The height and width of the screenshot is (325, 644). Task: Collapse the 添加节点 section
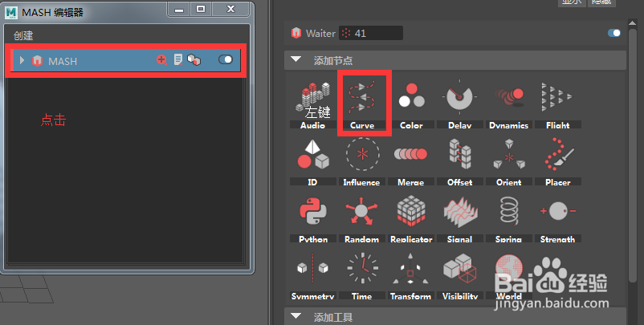tap(296, 59)
